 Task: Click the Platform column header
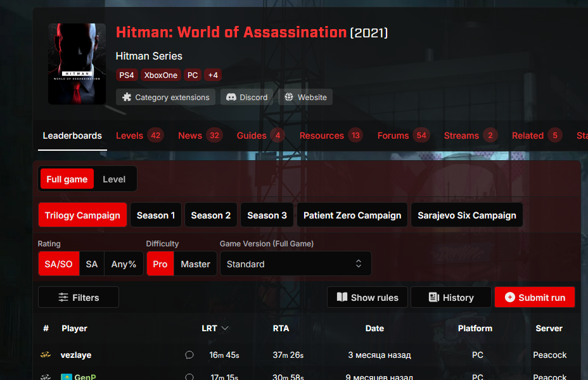475,328
